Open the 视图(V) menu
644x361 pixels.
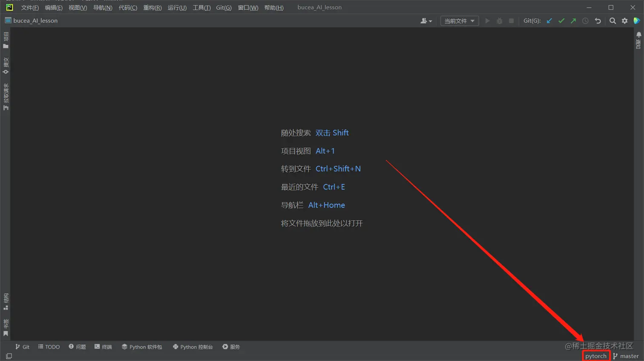tap(78, 8)
